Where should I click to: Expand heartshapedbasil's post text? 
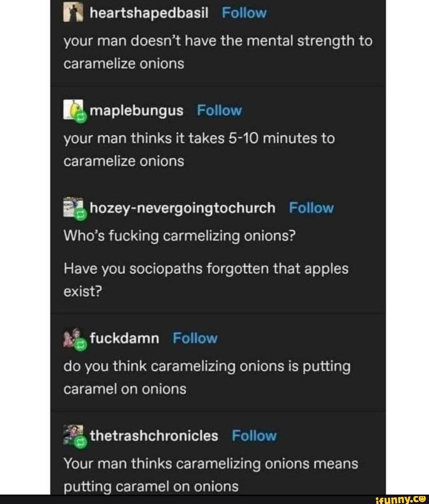(x=218, y=52)
